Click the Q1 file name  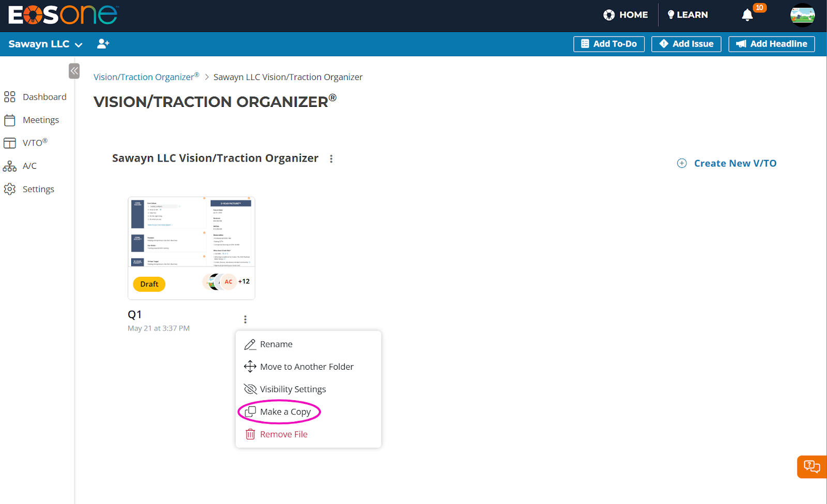click(134, 314)
